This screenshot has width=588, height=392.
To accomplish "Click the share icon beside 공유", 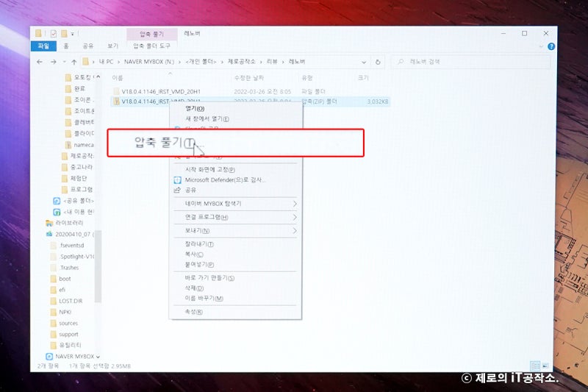I will pos(177,190).
